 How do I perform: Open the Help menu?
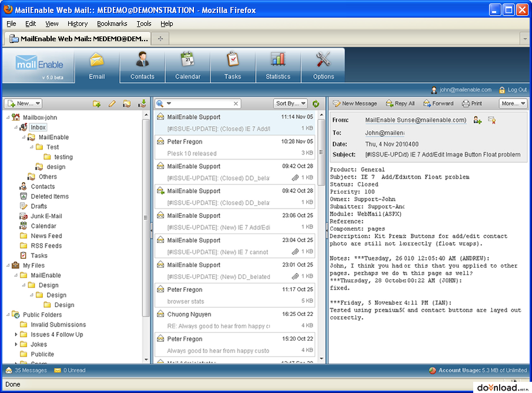pyautogui.click(x=166, y=24)
